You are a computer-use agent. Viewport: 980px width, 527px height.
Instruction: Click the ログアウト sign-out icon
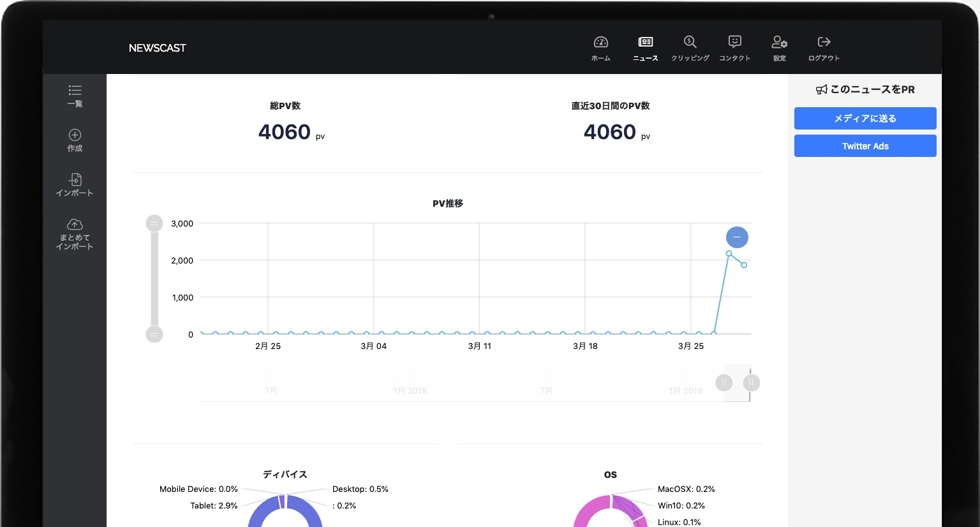(824, 43)
